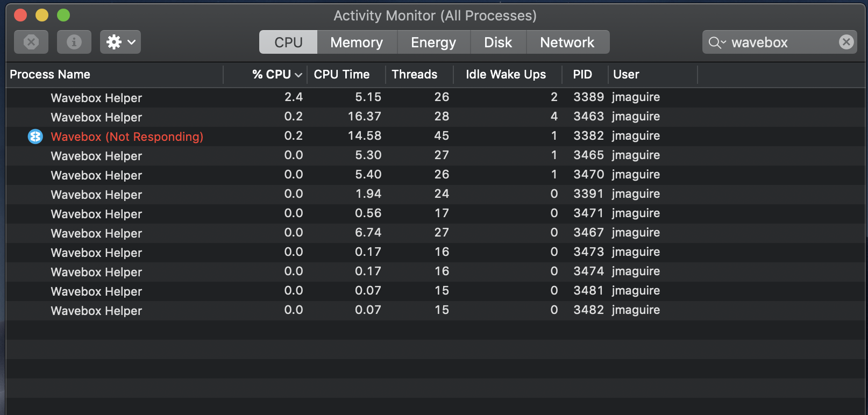
Task: Click the 45 threads value
Action: click(x=442, y=136)
